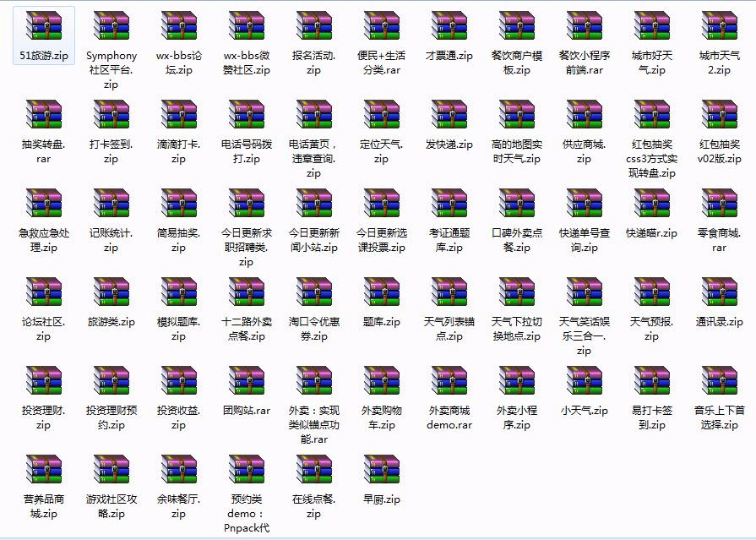Click the 早厨.zip icon
The height and width of the screenshot is (540, 756).
pos(381,470)
